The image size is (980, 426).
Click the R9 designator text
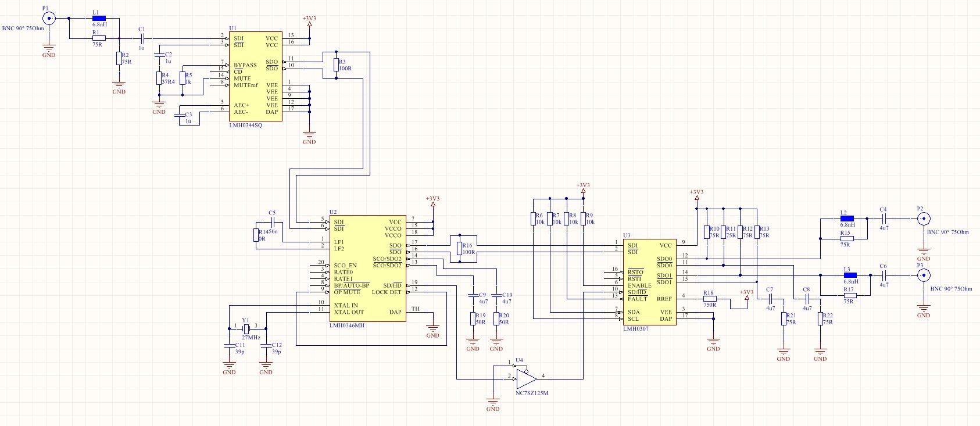pos(590,215)
